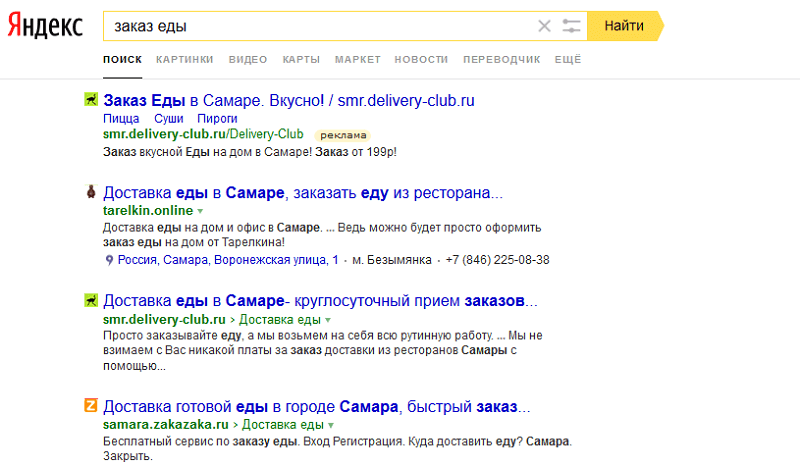This screenshot has height=467, width=800.
Task: Click the Yandex logo
Action: tap(46, 27)
